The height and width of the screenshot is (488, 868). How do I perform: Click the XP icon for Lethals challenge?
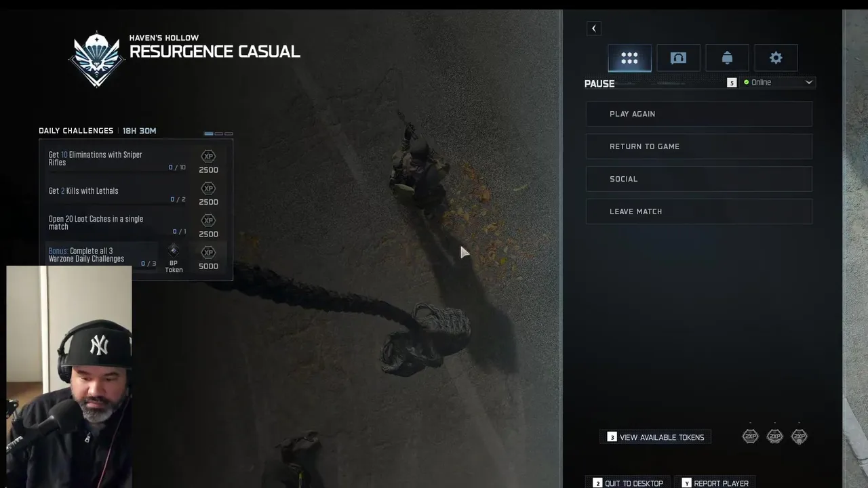(x=208, y=188)
